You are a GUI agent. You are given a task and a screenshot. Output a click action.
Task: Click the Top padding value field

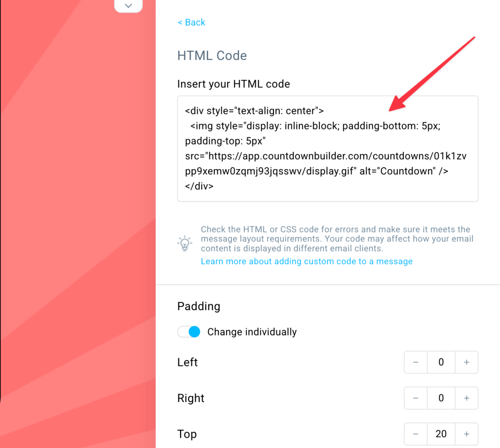click(441, 434)
